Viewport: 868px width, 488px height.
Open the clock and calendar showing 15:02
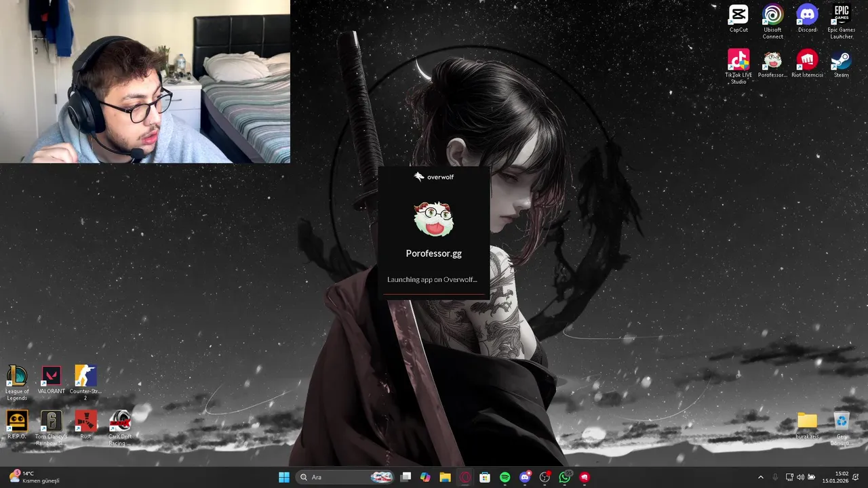[835, 477]
